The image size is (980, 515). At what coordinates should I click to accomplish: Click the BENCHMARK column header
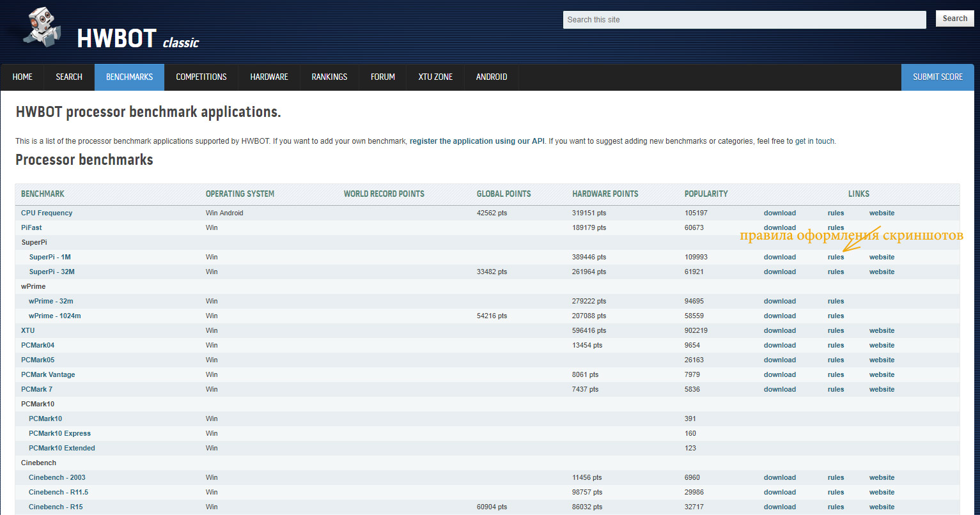tap(43, 194)
